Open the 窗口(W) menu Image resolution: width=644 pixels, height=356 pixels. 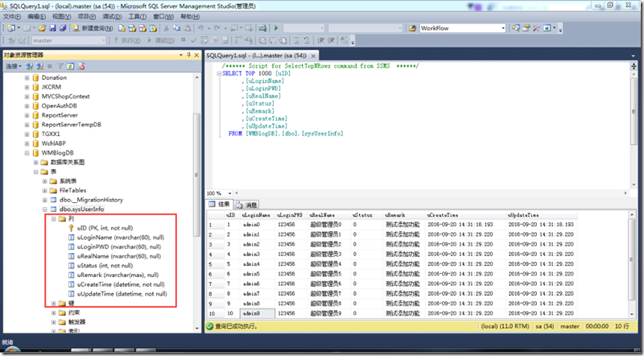[x=163, y=16]
